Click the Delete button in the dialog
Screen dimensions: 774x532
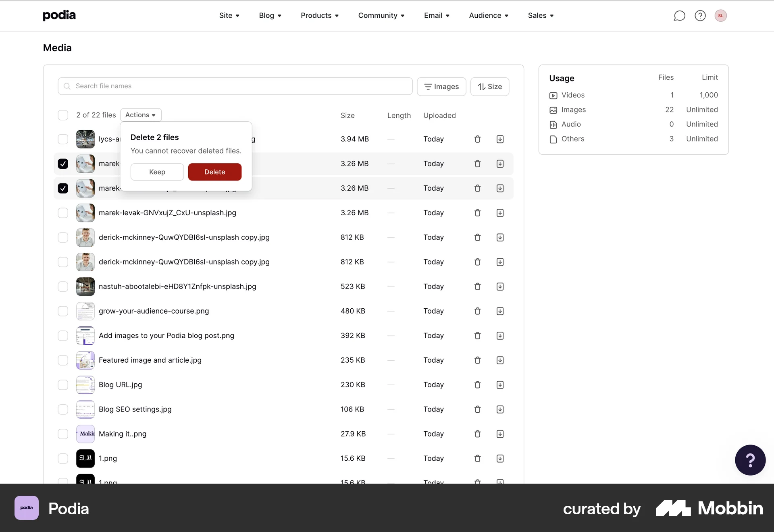[x=214, y=172]
